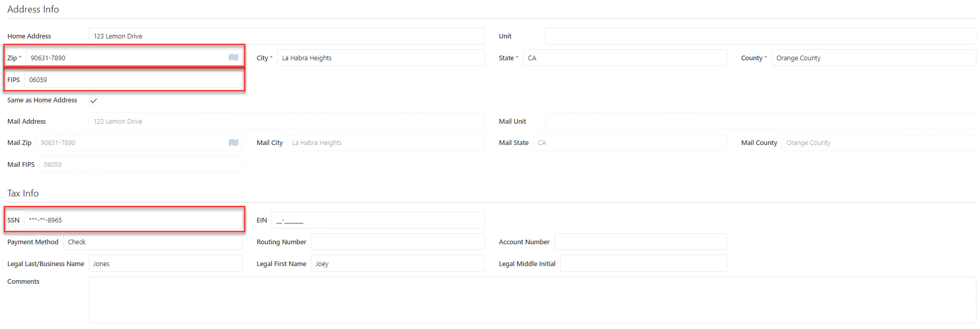Uncheck the Same as Home Address checkbox
Viewport: 980px width, 329px height.
pyautogui.click(x=93, y=101)
